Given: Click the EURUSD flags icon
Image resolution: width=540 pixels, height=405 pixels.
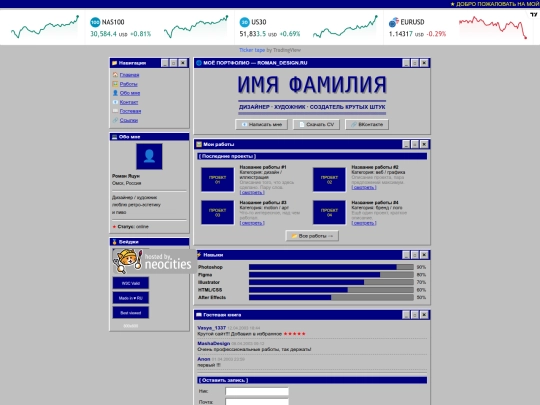Looking at the screenshot, I should (394, 22).
